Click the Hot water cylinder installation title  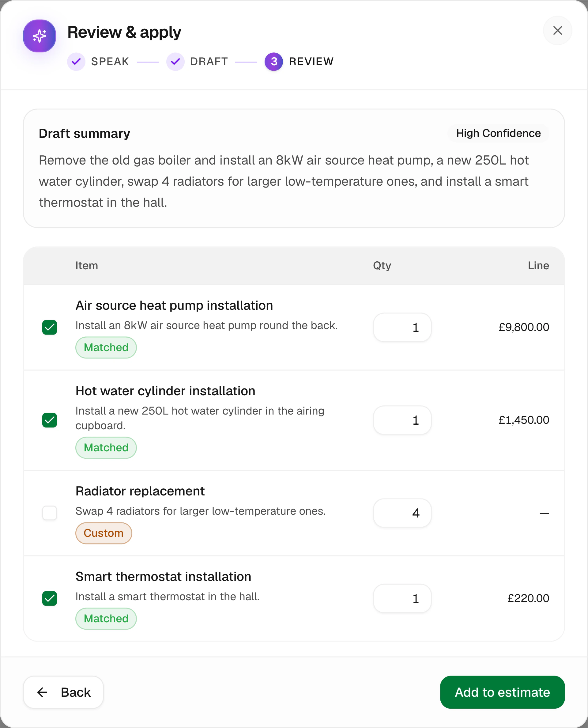tap(165, 391)
